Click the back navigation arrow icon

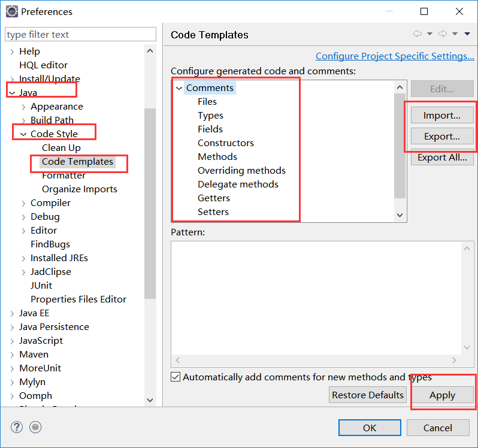[x=418, y=34]
